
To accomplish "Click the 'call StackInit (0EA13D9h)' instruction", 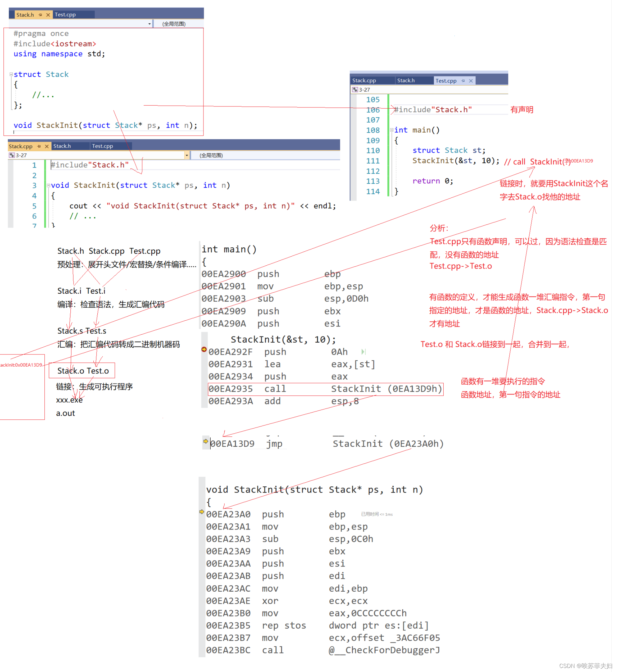I will coord(325,389).
